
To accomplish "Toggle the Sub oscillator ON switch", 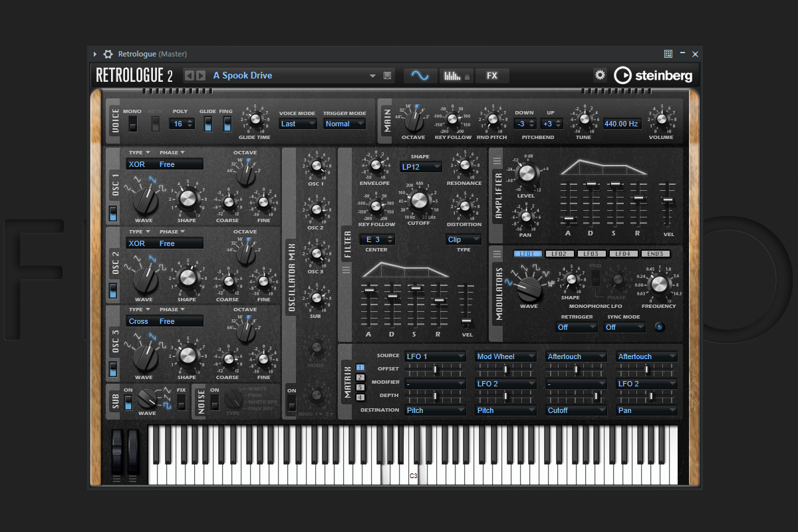I will coord(128,402).
